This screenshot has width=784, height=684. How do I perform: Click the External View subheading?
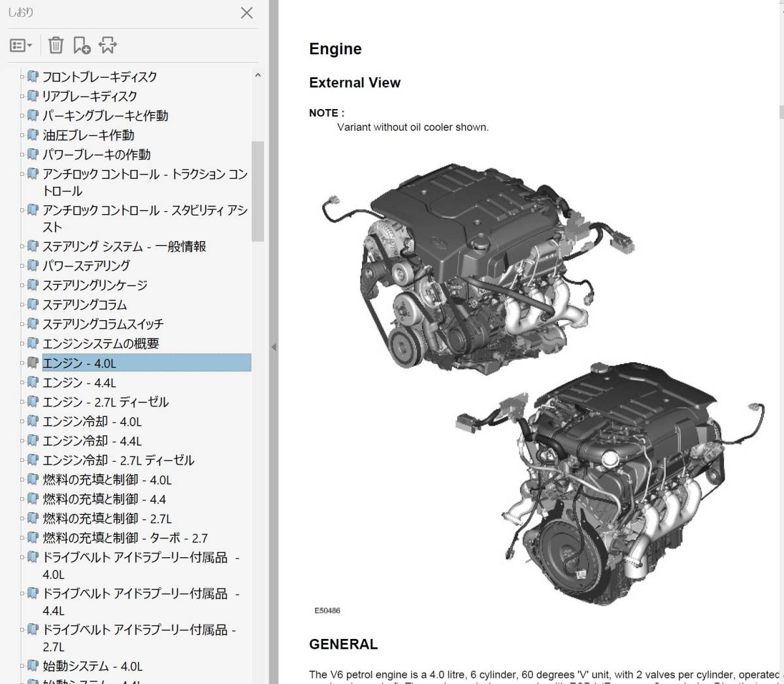[355, 83]
